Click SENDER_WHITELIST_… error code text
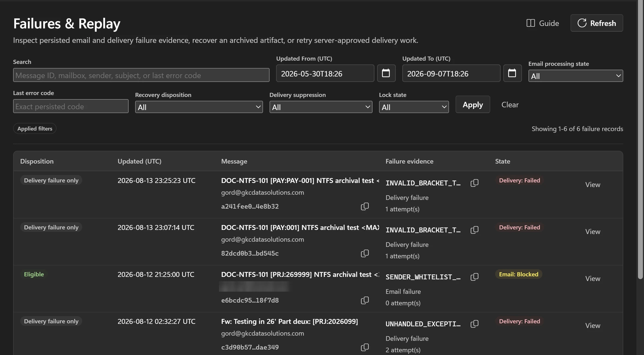The width and height of the screenshot is (644, 355). pyautogui.click(x=423, y=277)
